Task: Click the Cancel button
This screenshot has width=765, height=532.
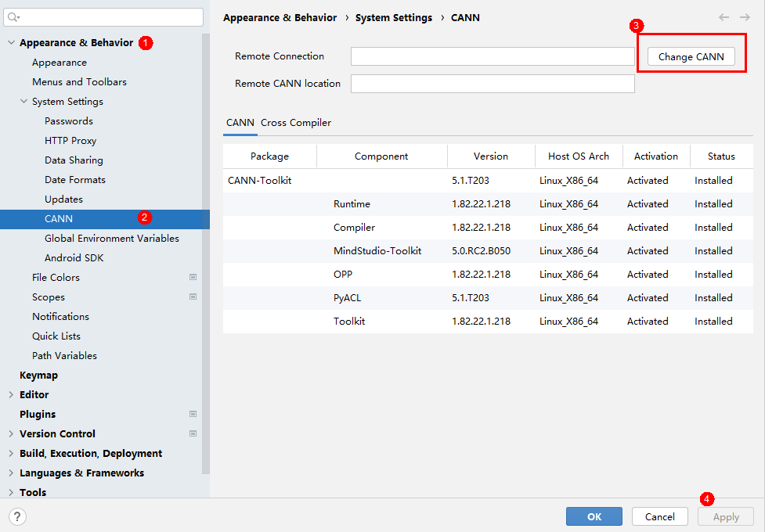Action: pos(659,516)
